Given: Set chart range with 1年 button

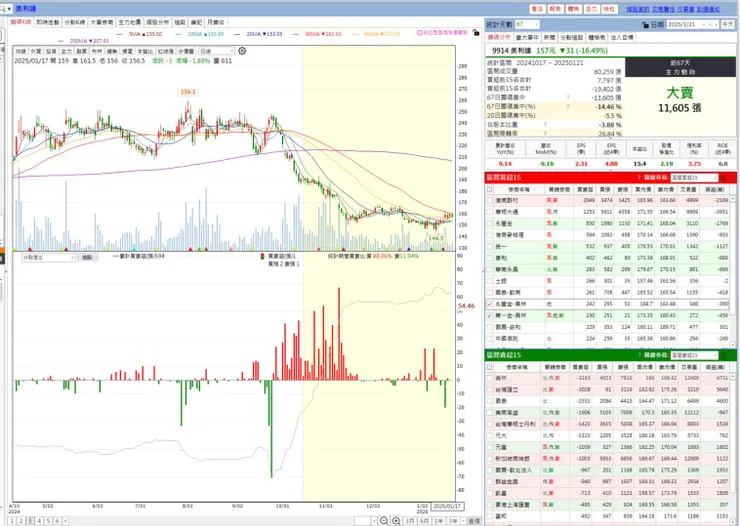Looking at the screenshot, I should pos(439,521).
